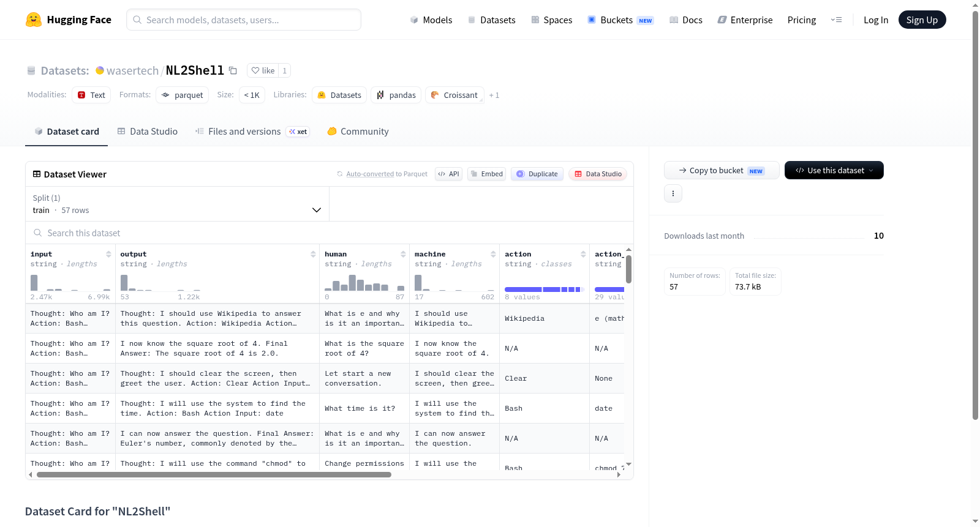
Task: Go to Models page
Action: (431, 20)
